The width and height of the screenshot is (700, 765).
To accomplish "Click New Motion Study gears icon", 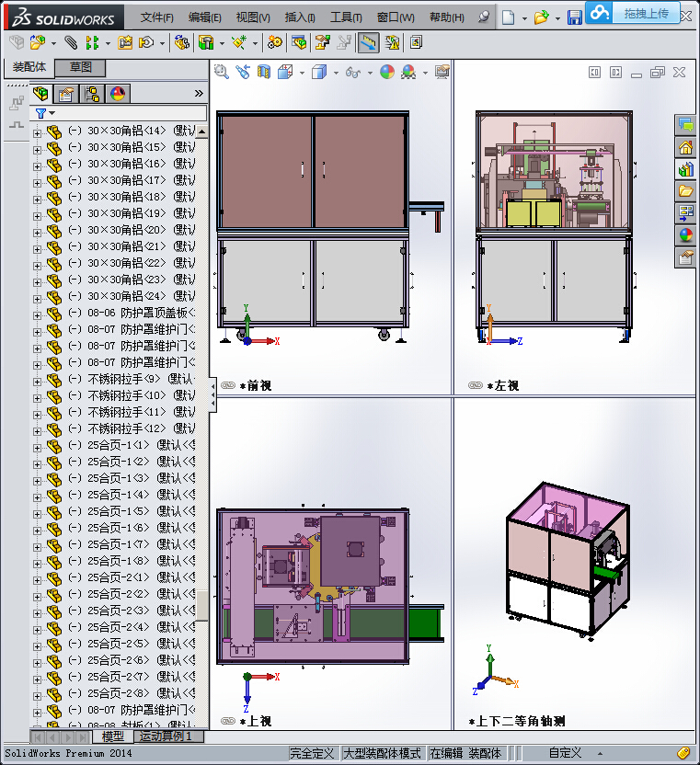I will pos(274,43).
